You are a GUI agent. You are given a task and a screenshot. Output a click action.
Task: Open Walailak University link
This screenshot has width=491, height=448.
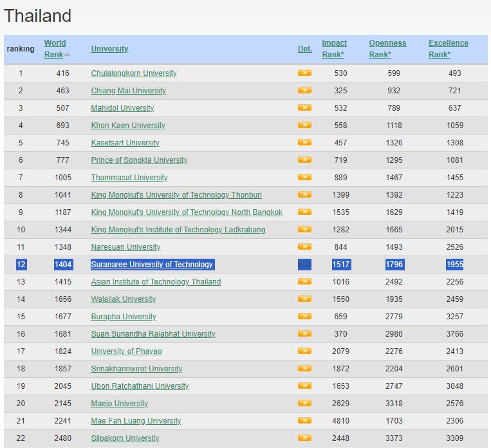(x=124, y=299)
